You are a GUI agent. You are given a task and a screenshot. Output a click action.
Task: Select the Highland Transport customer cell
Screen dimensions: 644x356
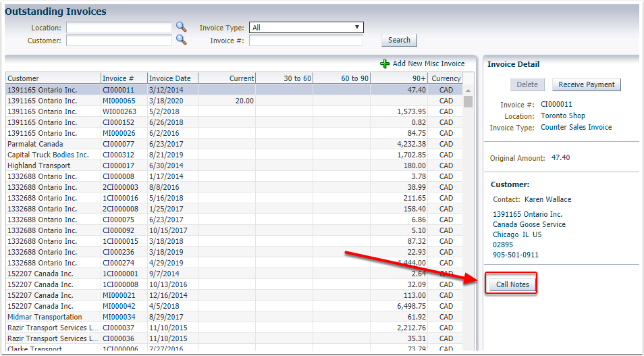pos(53,166)
